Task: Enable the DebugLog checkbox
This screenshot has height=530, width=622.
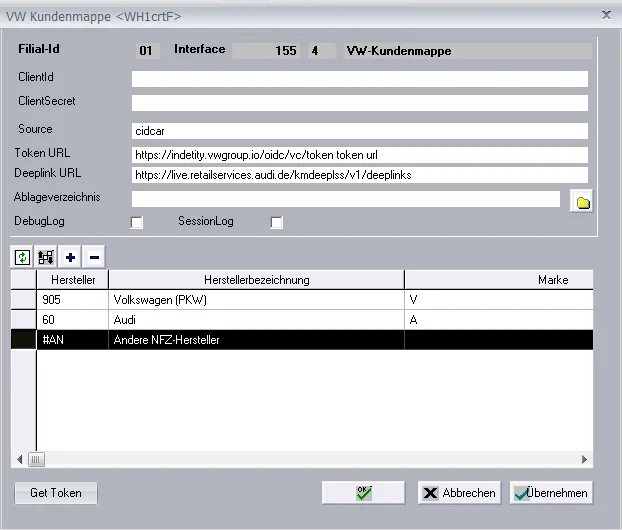Action: 136,222
